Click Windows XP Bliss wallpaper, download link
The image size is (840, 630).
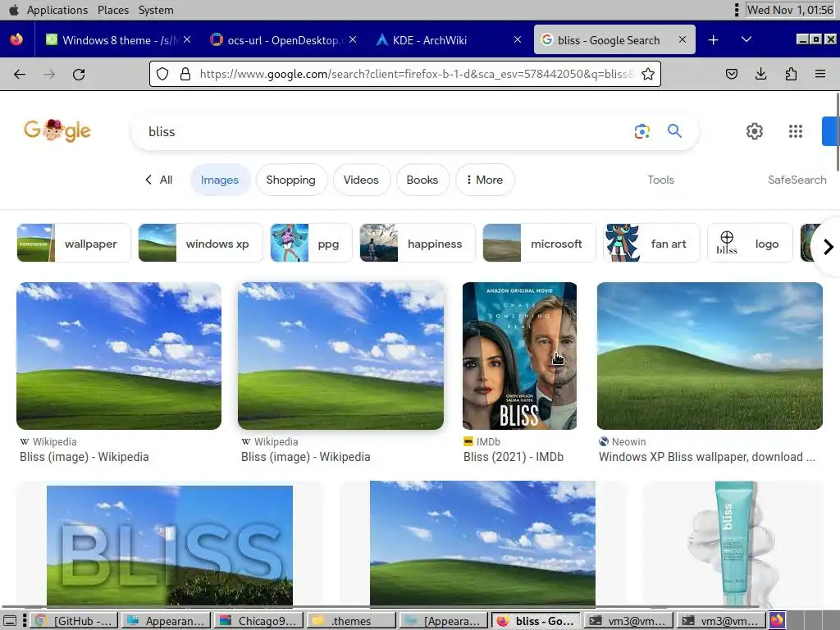(706, 457)
